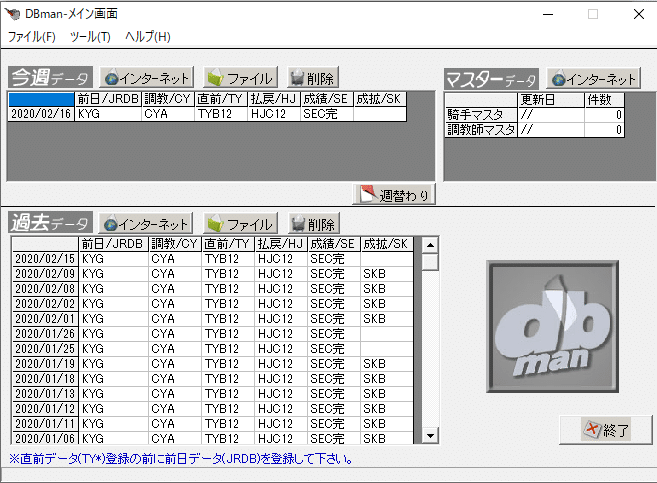Click the DBman app icon in title bar
The width and height of the screenshot is (657, 483).
(13, 14)
